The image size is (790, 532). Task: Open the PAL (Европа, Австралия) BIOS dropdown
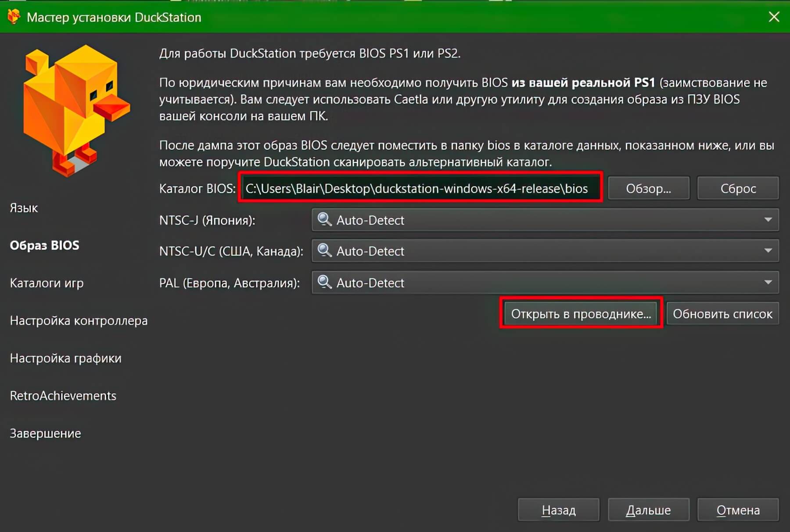545,282
